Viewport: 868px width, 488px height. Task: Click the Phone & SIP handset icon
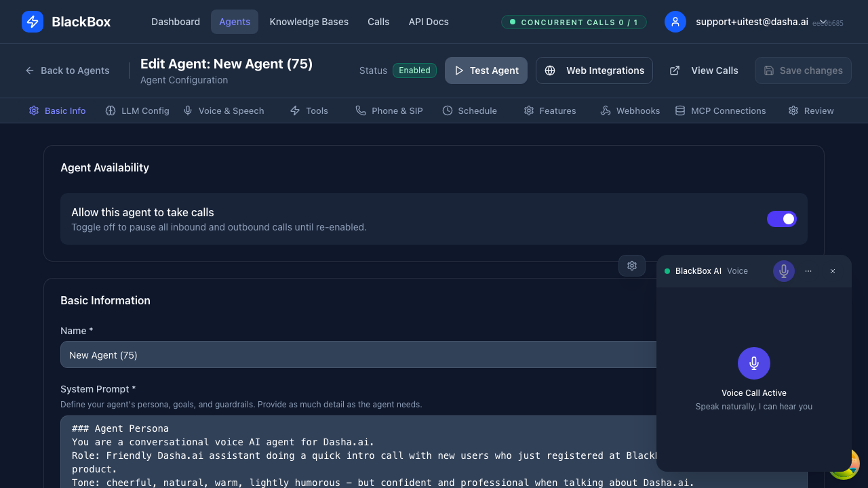point(361,110)
